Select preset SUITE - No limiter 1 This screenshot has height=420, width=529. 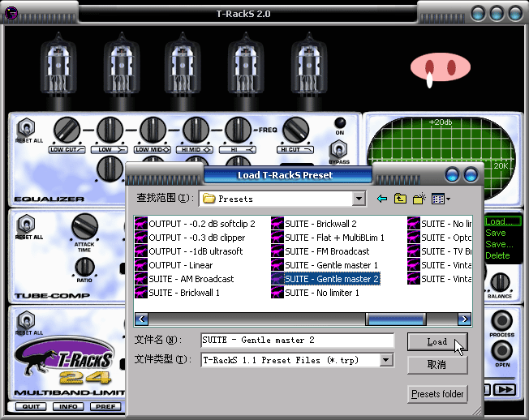(x=315, y=293)
